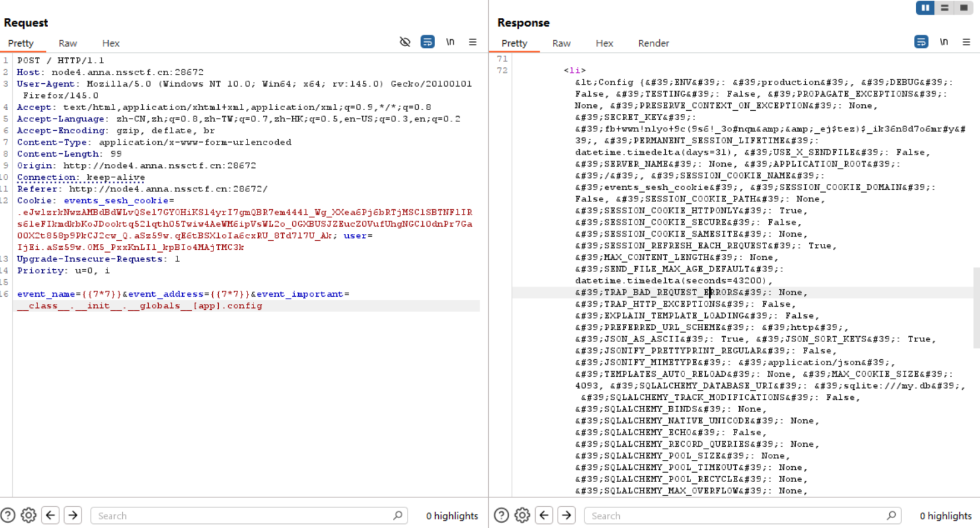This screenshot has height=528, width=980.
Task: Switch to Request Pretty tab
Action: click(21, 43)
